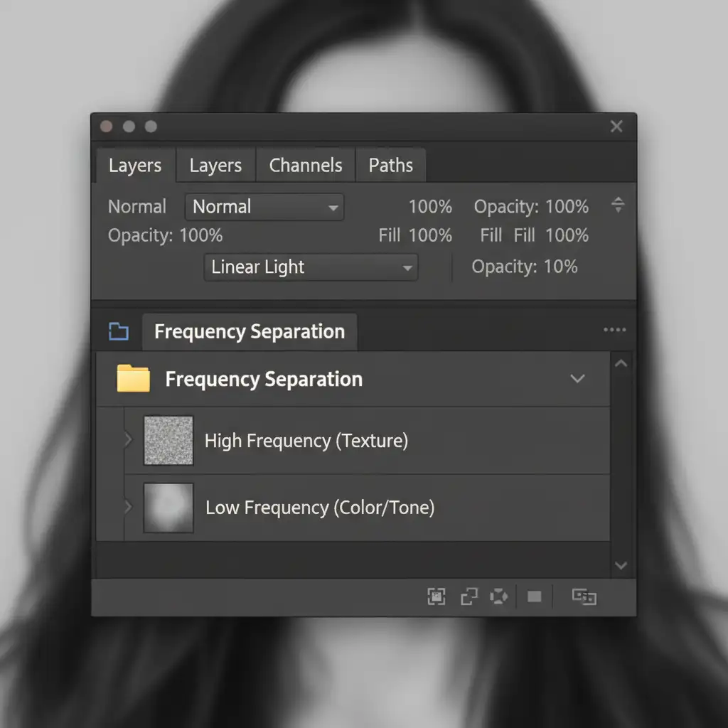Switch to the Channels tab
This screenshot has width=728, height=728.
(306, 166)
